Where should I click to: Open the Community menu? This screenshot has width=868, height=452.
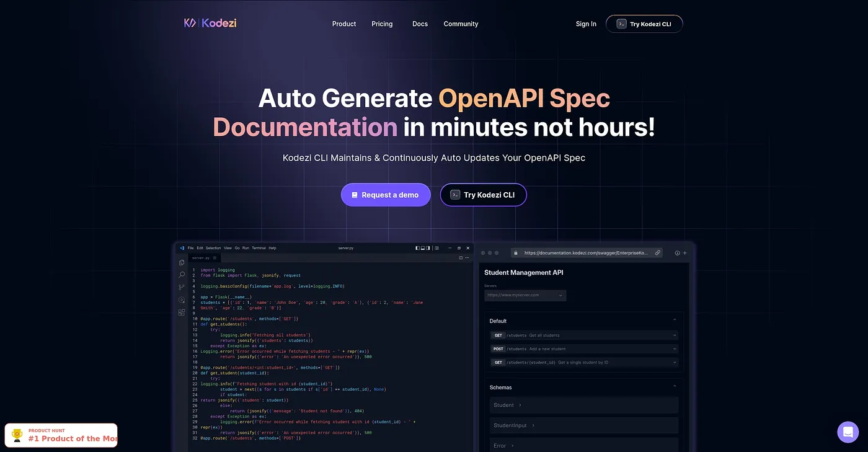point(461,24)
